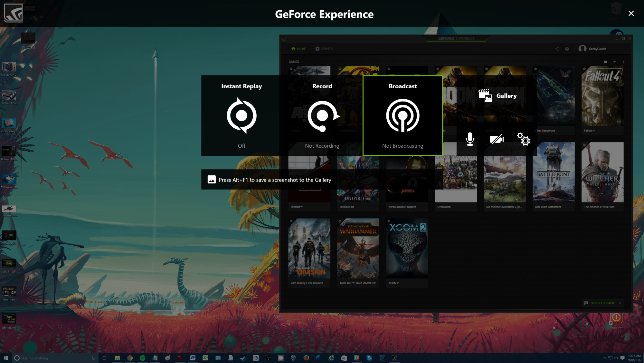Toggle Instant Replay from Off state
Image resolution: width=644 pixels, height=363 pixels.
[x=241, y=115]
